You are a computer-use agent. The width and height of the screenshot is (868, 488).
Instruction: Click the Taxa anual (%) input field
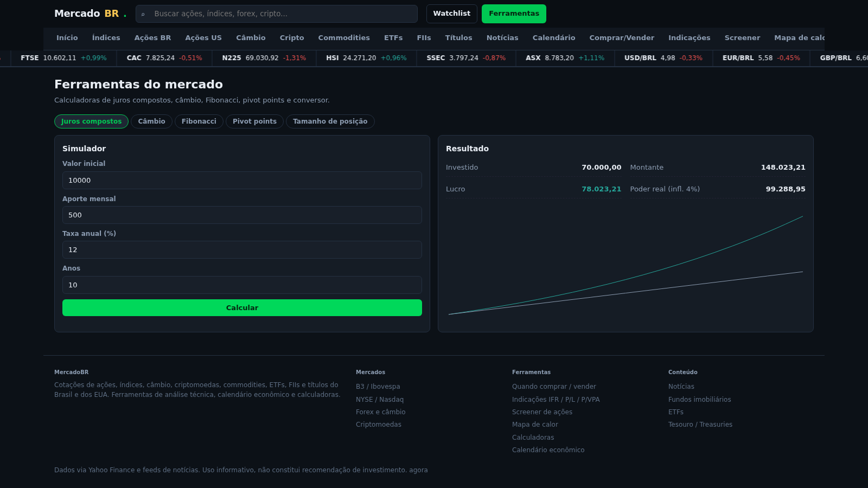tap(242, 250)
